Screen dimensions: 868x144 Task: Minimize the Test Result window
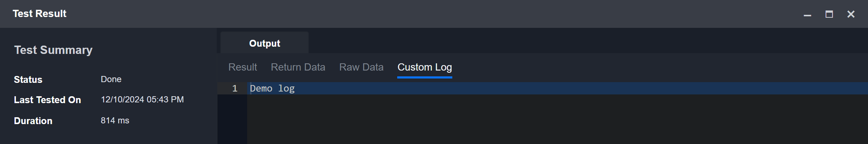[x=807, y=14]
